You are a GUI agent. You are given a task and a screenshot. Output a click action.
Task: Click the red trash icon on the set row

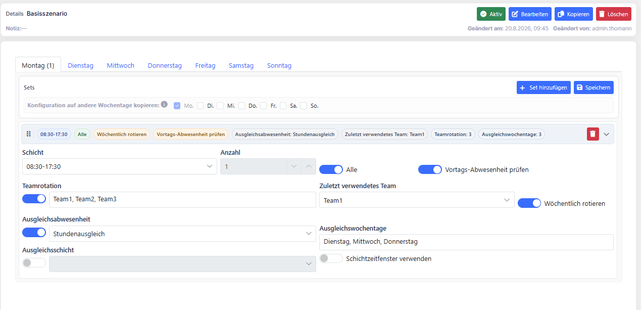(593, 134)
